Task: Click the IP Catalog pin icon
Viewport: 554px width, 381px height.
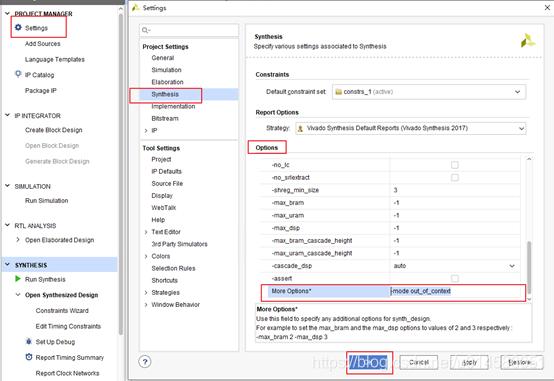Action: pos(18,74)
